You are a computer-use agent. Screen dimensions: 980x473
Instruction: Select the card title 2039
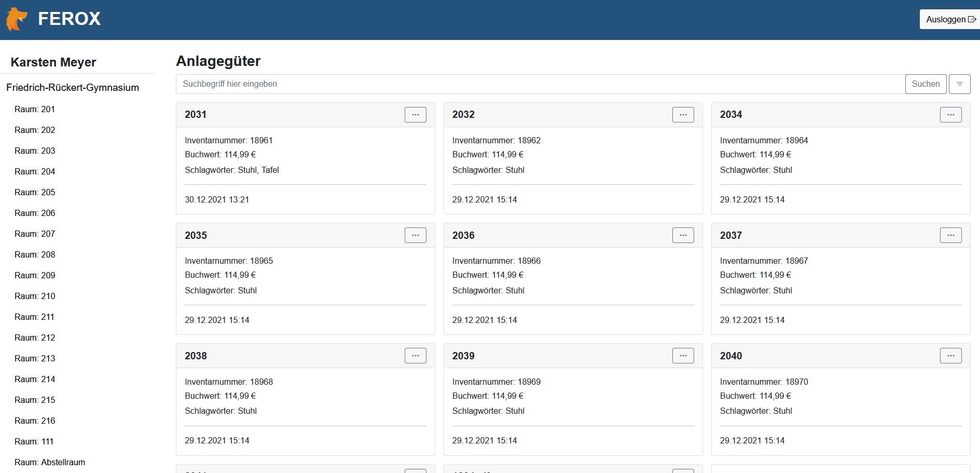pyautogui.click(x=463, y=356)
